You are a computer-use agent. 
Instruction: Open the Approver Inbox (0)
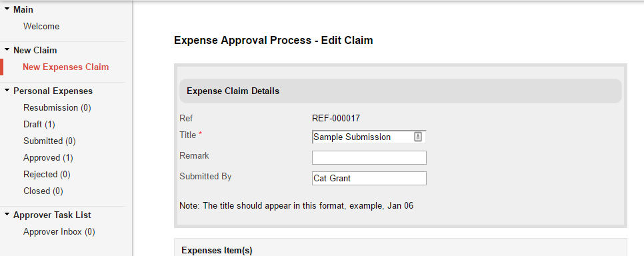59,232
